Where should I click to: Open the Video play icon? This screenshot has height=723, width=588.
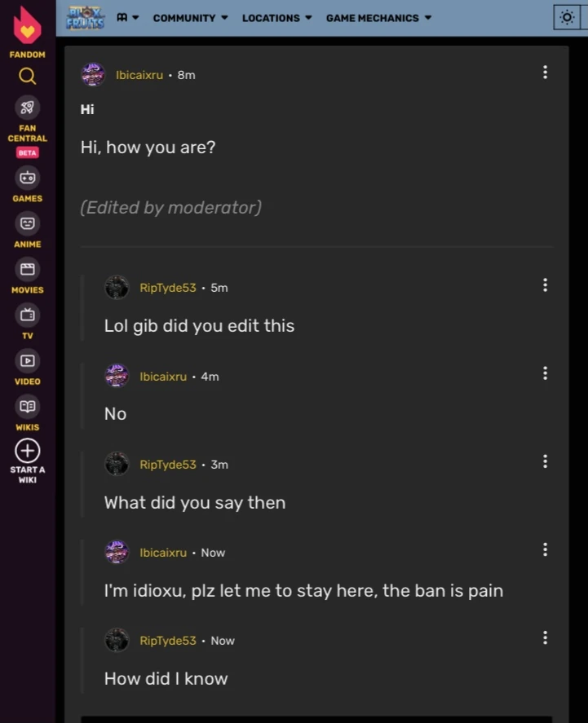(x=27, y=359)
